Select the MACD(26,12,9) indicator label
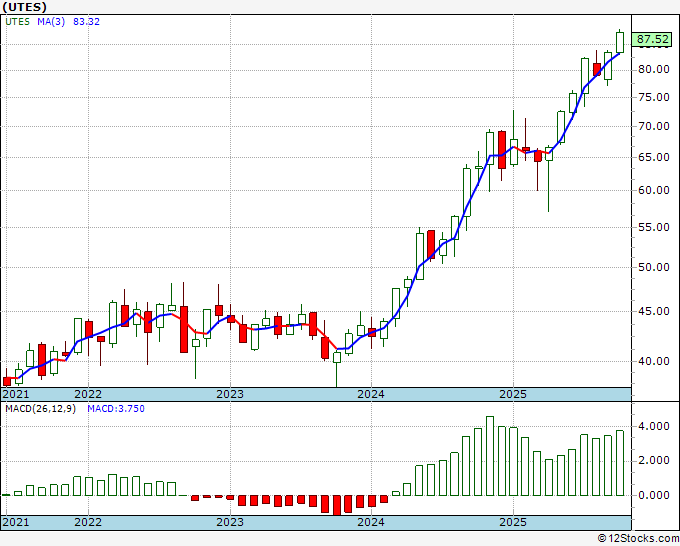This screenshot has width=680, height=546. (x=40, y=409)
